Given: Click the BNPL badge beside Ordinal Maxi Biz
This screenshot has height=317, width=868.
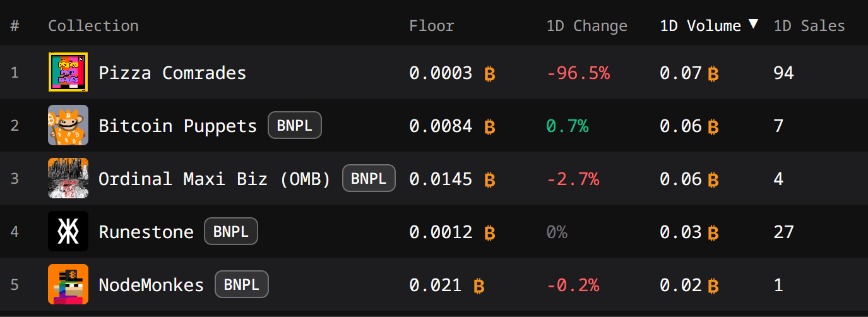Looking at the screenshot, I should 369,178.
